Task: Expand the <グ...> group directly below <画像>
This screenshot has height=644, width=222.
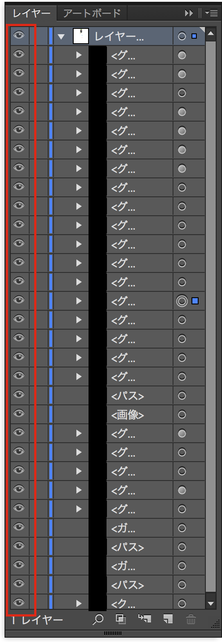Action: (x=79, y=433)
